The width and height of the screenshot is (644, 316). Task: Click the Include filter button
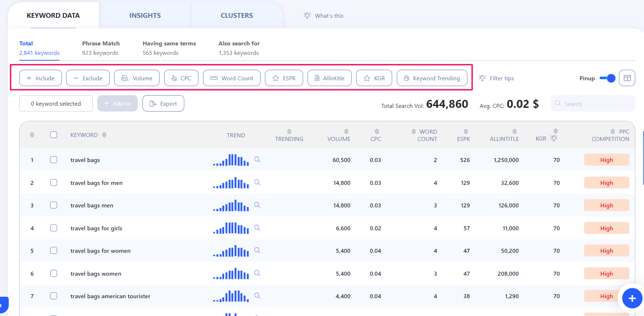pyautogui.click(x=40, y=78)
